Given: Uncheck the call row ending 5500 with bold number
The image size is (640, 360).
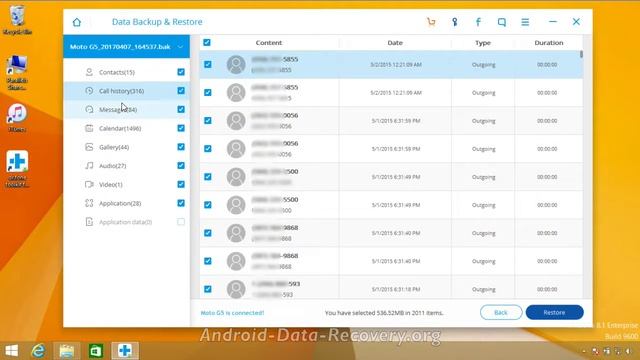Looking at the screenshot, I should coord(208,205).
